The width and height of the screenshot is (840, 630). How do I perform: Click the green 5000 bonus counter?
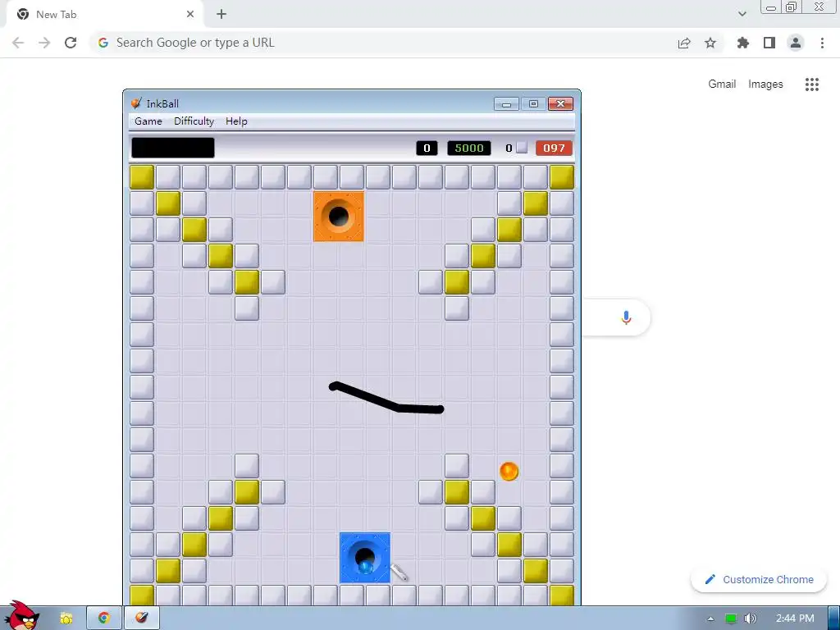point(469,148)
